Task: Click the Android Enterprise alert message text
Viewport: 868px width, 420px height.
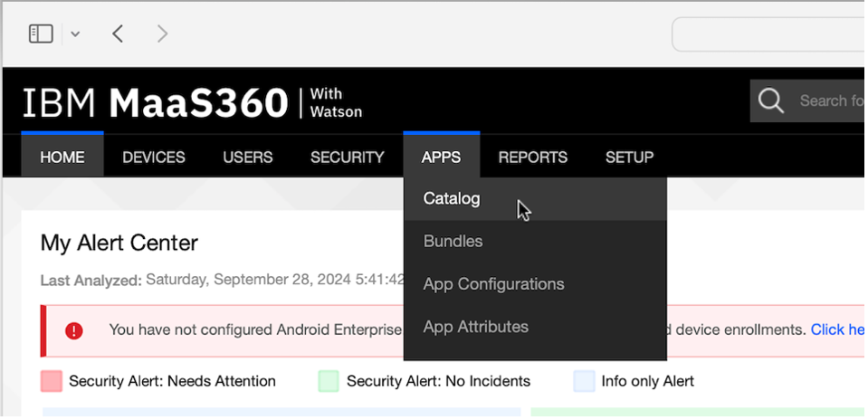Action: click(x=255, y=329)
